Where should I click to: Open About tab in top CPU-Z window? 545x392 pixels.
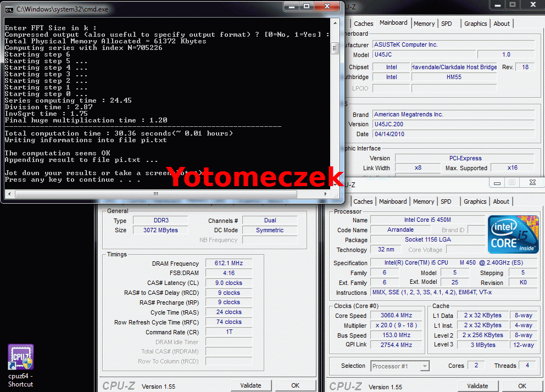click(502, 24)
